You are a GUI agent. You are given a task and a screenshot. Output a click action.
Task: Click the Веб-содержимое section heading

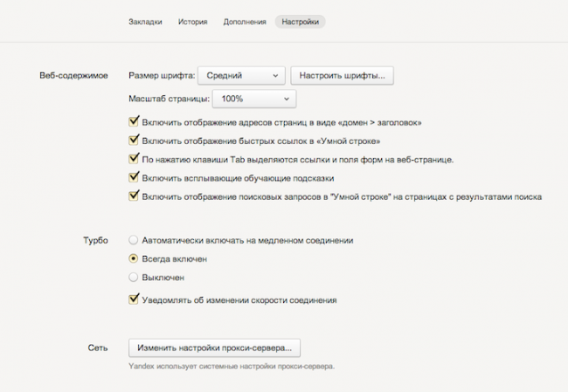pyautogui.click(x=73, y=76)
